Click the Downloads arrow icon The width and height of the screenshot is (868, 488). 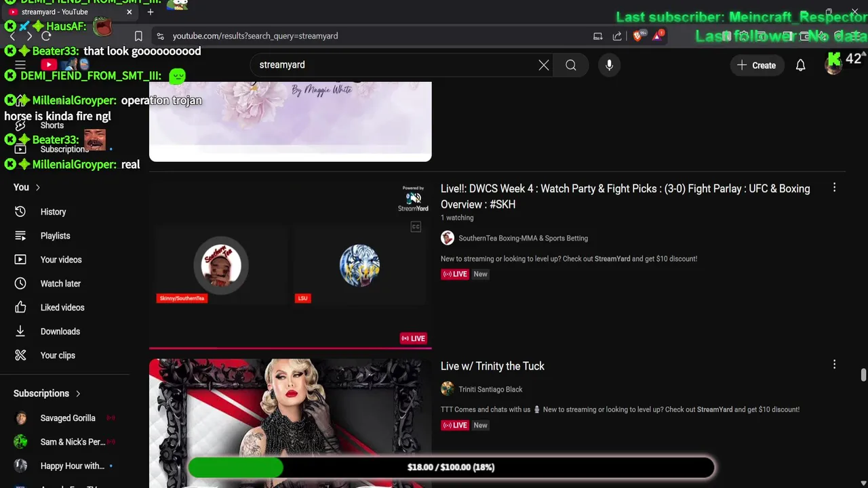20,331
